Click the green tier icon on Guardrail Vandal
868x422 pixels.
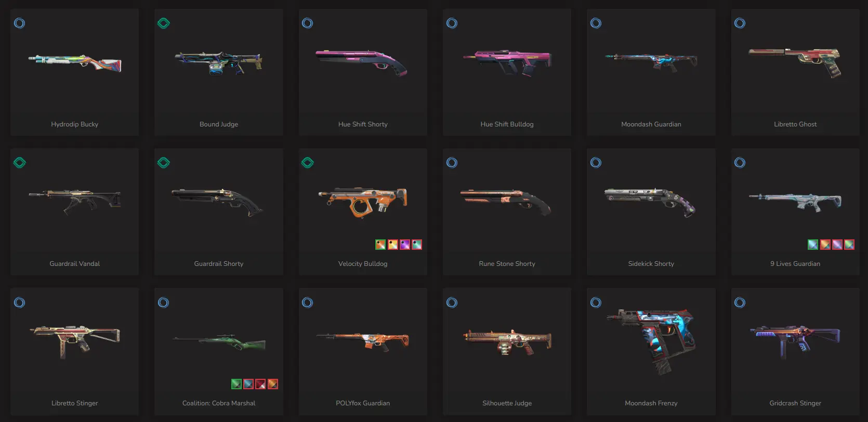[19, 162]
